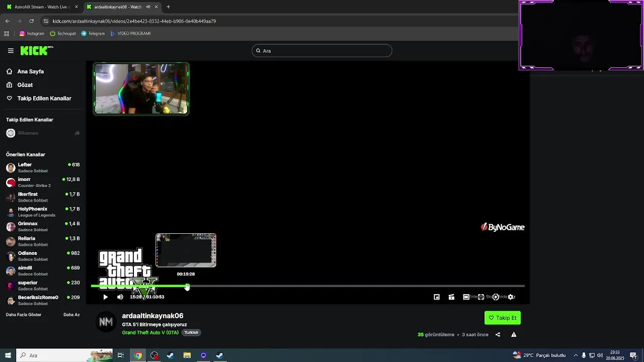Image resolution: width=644 pixels, height=362 pixels.
Task: Click the browser address bar URL
Action: coord(134,21)
